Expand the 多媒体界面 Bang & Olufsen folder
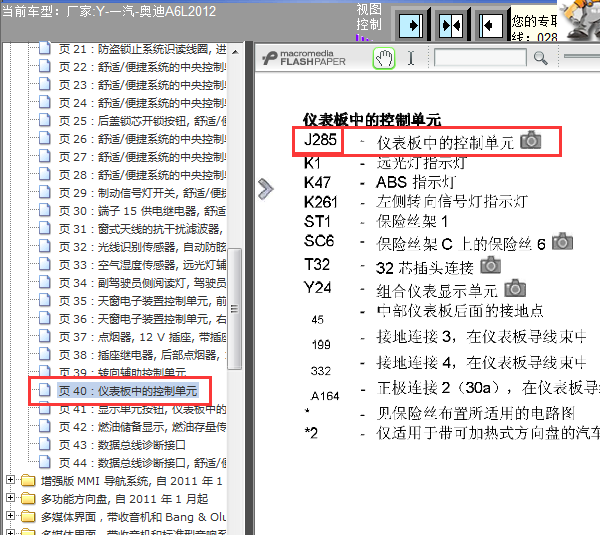 (12, 517)
